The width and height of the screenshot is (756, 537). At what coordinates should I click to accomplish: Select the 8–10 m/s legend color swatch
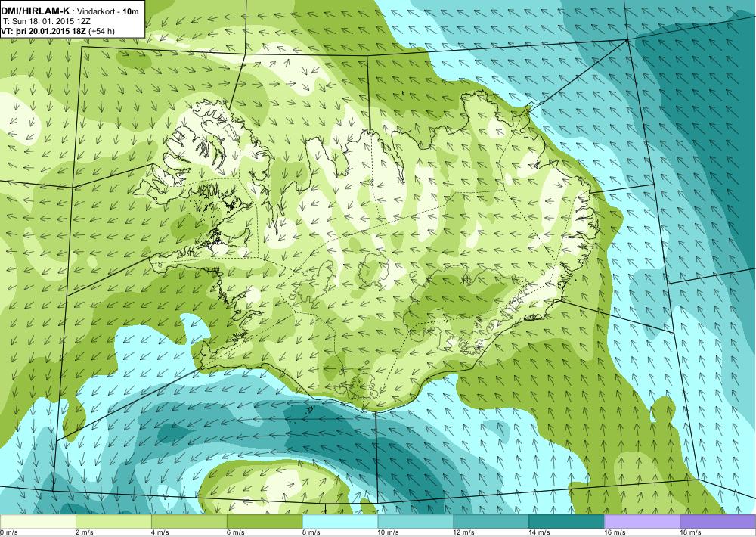pos(340,522)
